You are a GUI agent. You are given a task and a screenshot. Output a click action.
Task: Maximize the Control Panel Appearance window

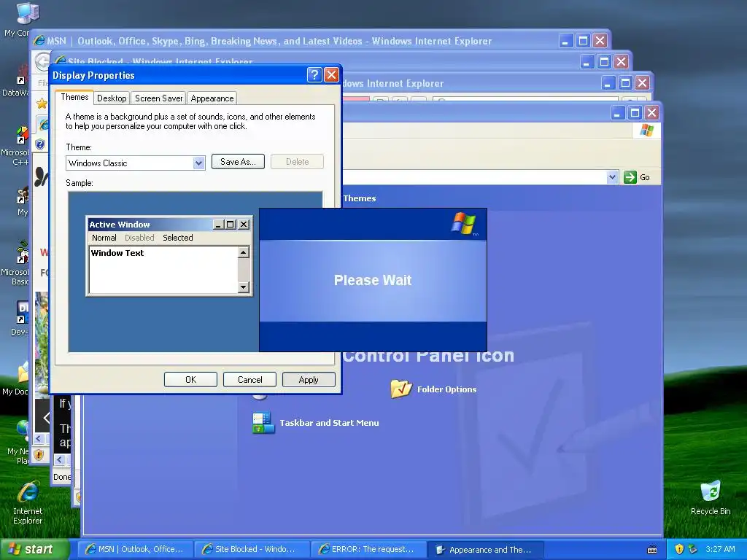coord(635,113)
